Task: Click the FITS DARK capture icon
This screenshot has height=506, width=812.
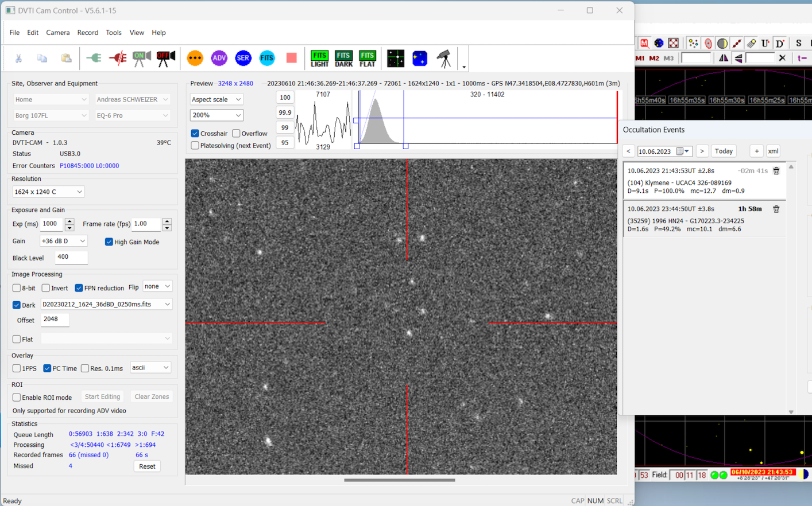Action: (343, 59)
